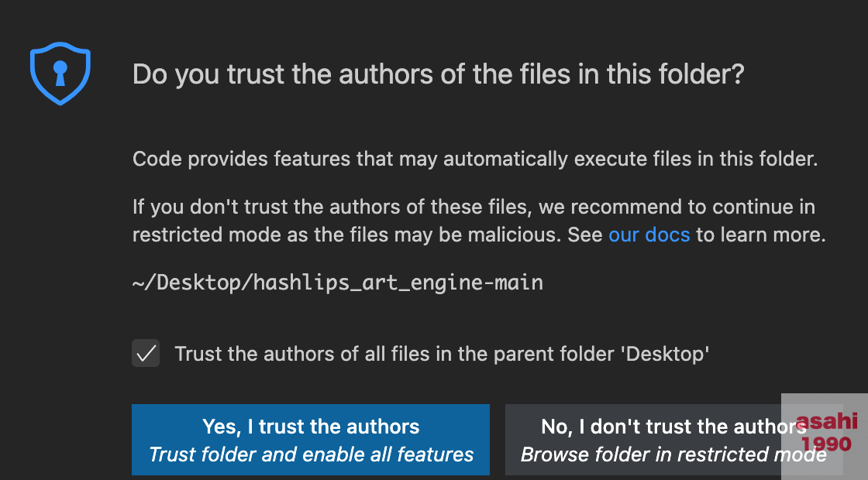Choose 'Yes, I trust the authors'
The height and width of the screenshot is (480, 868).
pyautogui.click(x=311, y=440)
